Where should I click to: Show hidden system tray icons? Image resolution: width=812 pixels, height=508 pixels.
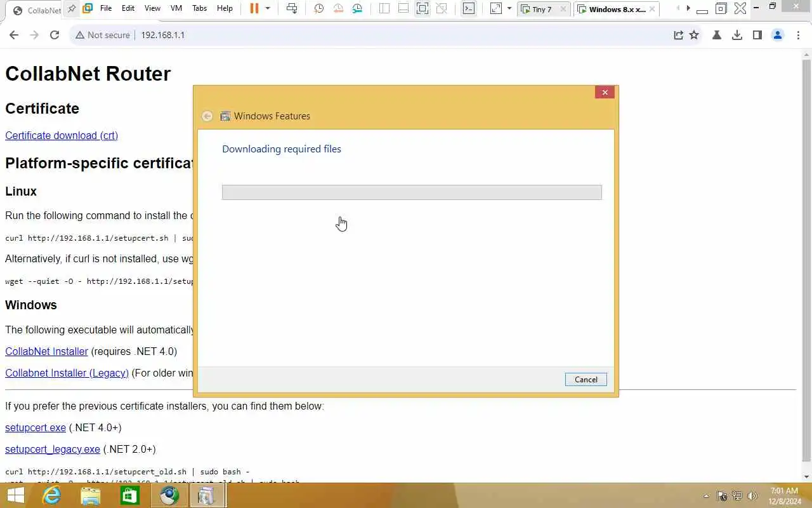tap(706, 496)
